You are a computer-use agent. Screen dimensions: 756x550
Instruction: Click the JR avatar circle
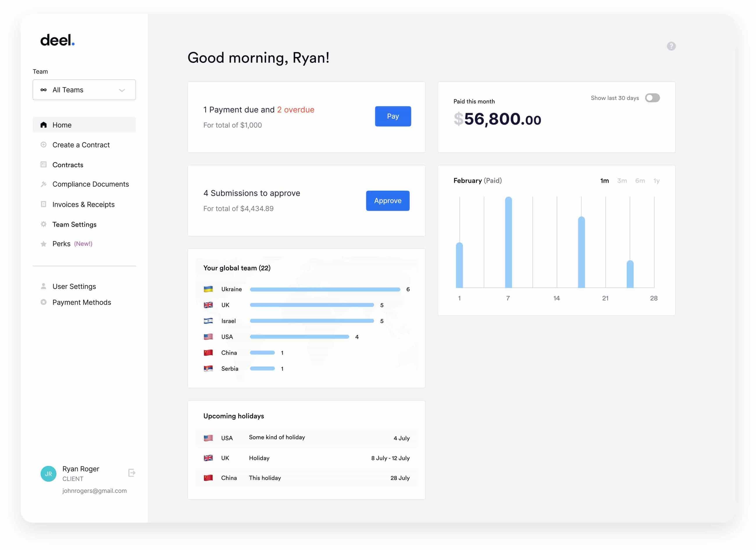(x=48, y=473)
